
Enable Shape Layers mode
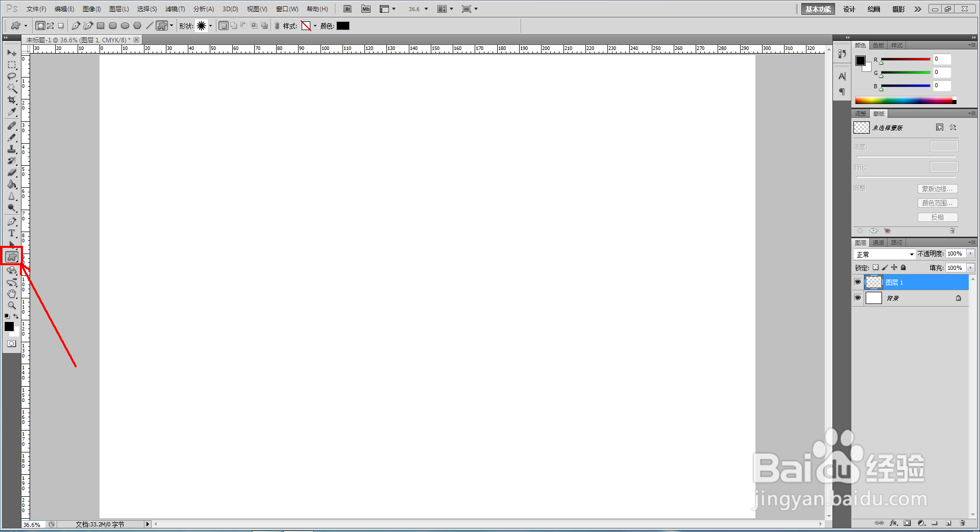(x=40, y=26)
